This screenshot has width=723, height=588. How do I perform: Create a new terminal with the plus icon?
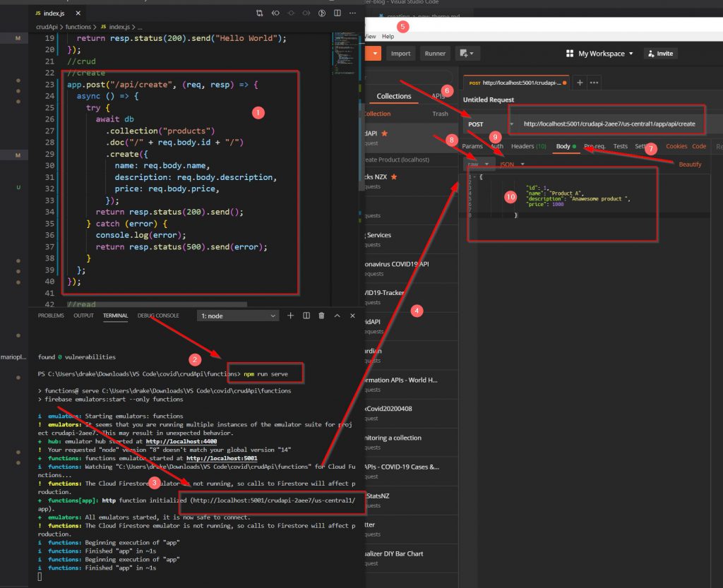(x=290, y=316)
